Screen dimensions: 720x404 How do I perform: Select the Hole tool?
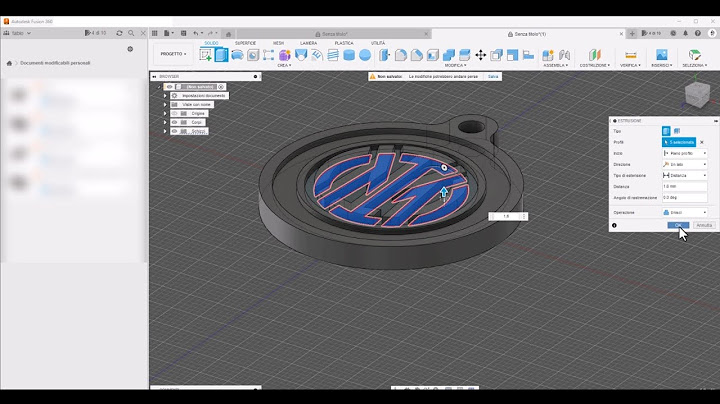coord(253,55)
